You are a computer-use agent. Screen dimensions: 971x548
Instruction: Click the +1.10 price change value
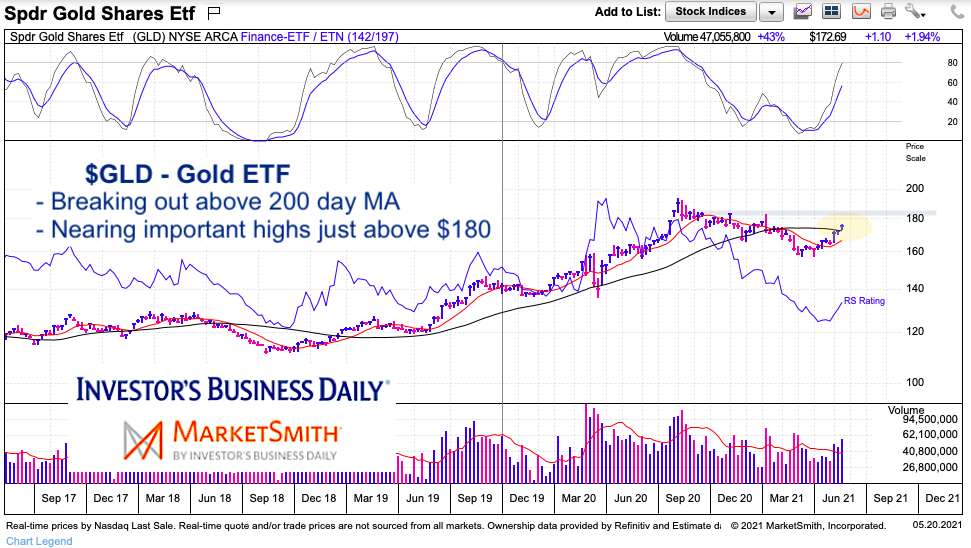point(878,37)
